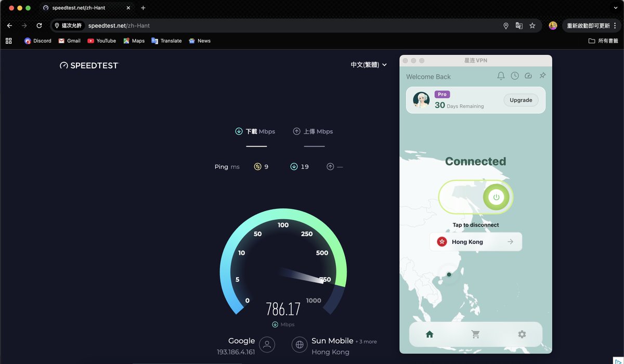This screenshot has height=364, width=624.
Task: Click the upload ping arrow icon
Action: pyautogui.click(x=330, y=166)
